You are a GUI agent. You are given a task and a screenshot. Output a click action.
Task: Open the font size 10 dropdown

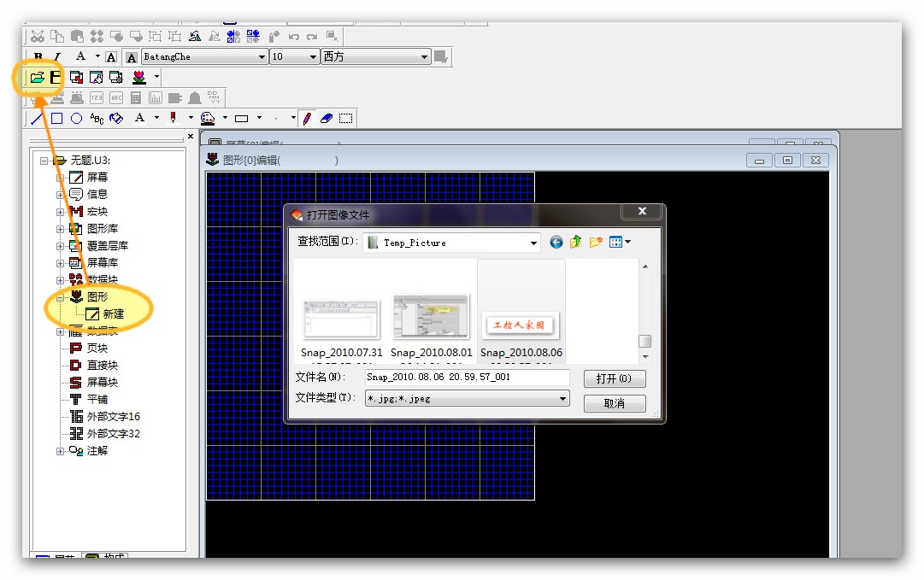(313, 57)
